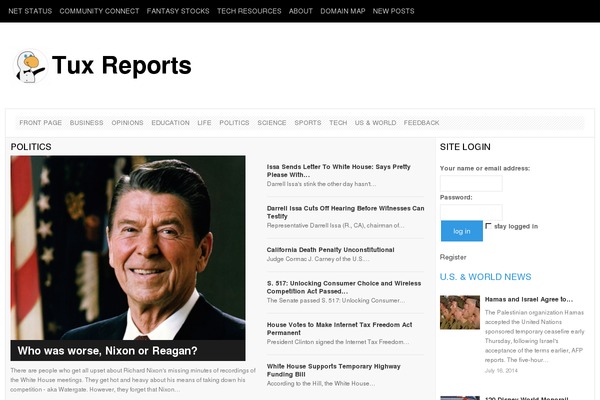600x400 pixels.
Task: Open 'California Death Penalty Unconstitutional' article
Action: (331, 250)
